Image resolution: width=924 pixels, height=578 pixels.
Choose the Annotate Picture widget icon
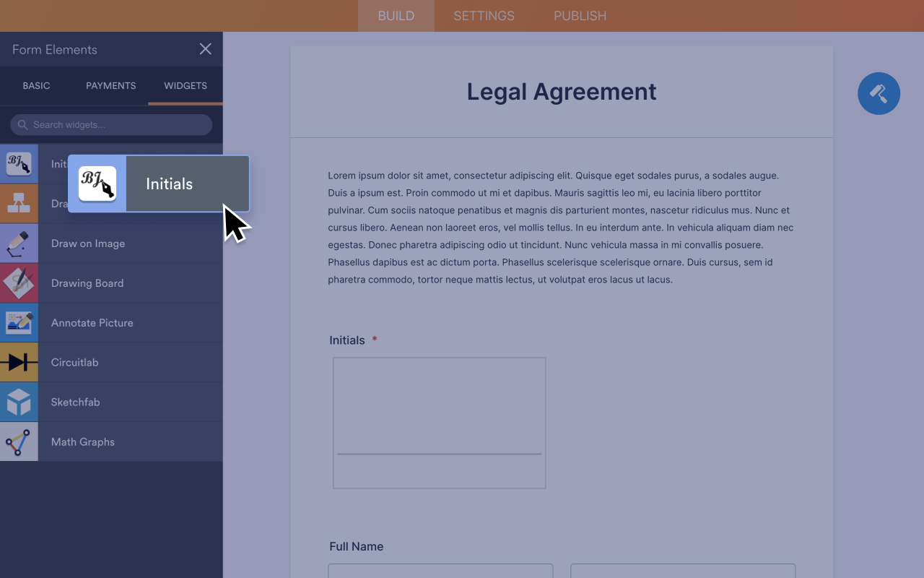point(19,323)
